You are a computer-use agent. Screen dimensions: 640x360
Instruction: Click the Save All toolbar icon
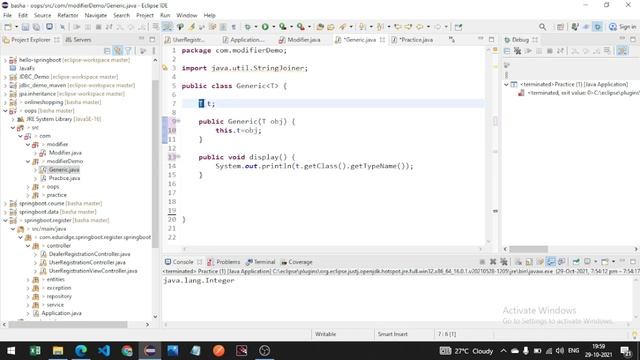(x=36, y=27)
